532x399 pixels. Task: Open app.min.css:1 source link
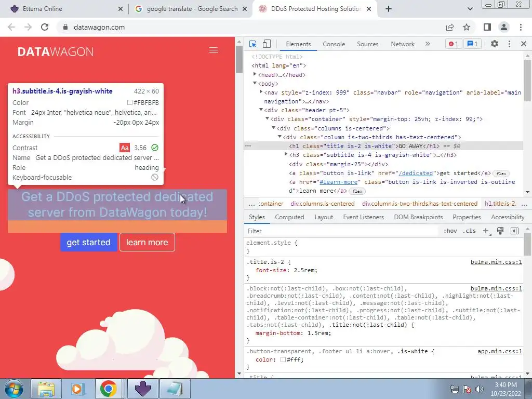tap(499, 352)
